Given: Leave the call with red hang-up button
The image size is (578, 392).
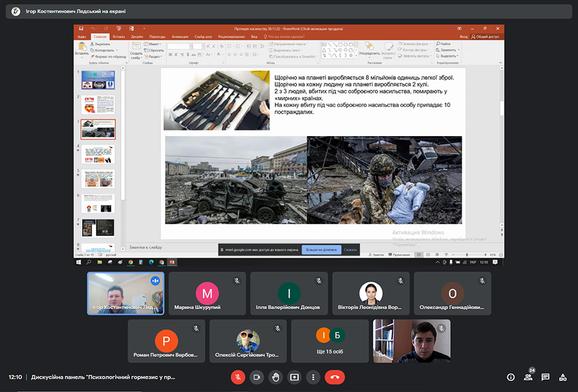Looking at the screenshot, I should 335,377.
